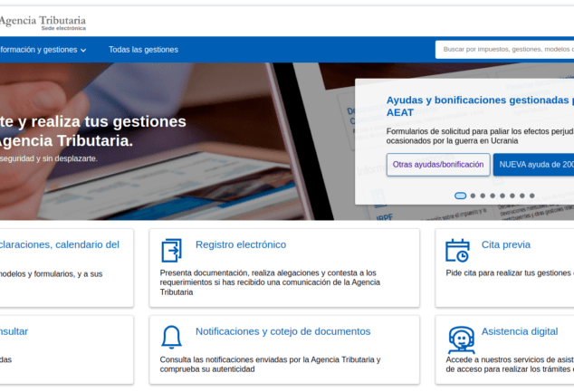574x392 pixels.
Task: Select 'Pide cita para realizar tus gestiones' text
Action: click(x=510, y=273)
